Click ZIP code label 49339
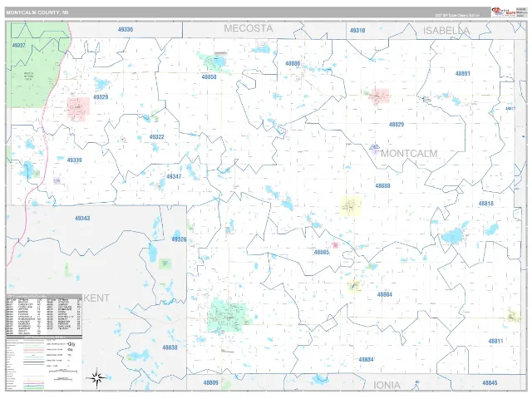Viewport: 532px width, 399px height. [74, 160]
